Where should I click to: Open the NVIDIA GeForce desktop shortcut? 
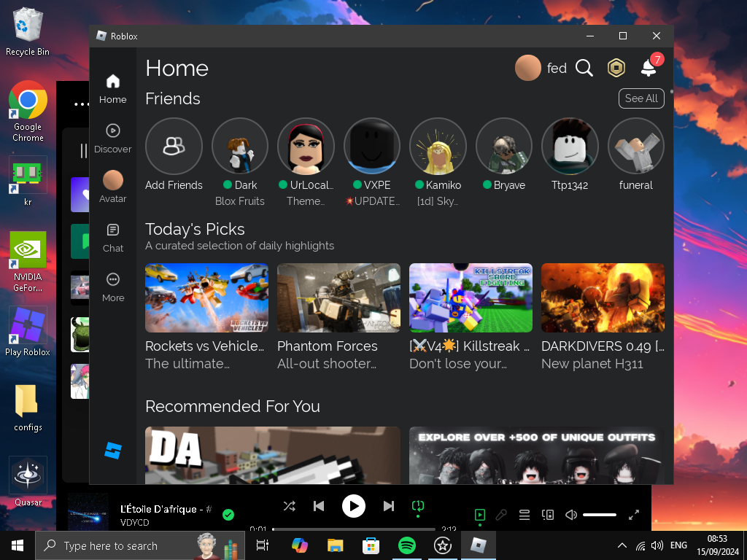[x=28, y=262]
